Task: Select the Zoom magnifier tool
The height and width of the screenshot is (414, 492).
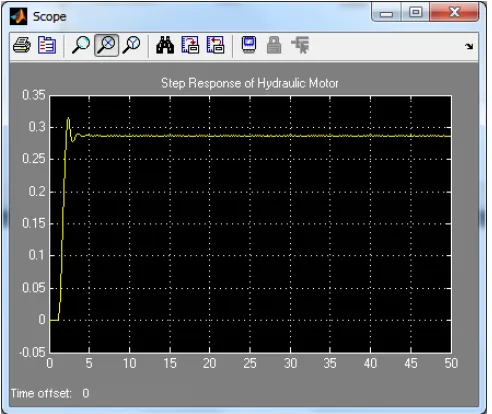Action: tap(81, 45)
